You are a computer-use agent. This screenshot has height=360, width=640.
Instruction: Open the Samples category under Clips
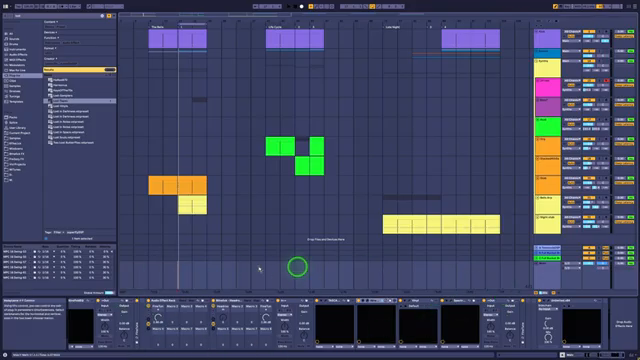(15, 86)
